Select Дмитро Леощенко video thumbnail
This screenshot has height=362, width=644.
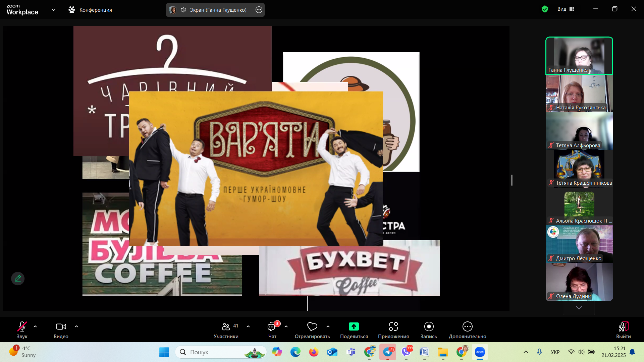(x=579, y=244)
